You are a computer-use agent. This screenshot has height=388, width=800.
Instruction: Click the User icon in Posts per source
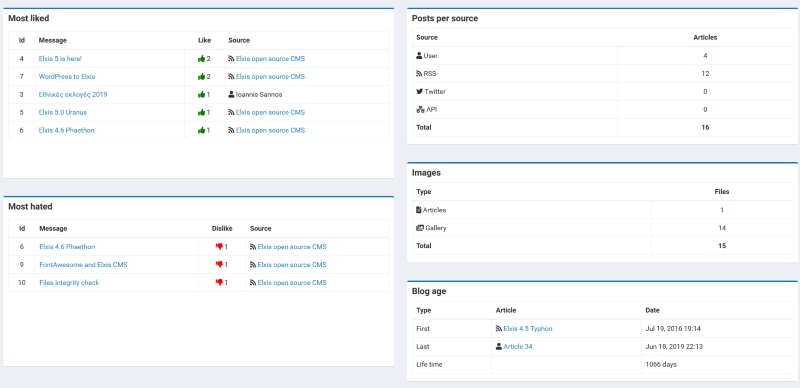pyautogui.click(x=419, y=56)
